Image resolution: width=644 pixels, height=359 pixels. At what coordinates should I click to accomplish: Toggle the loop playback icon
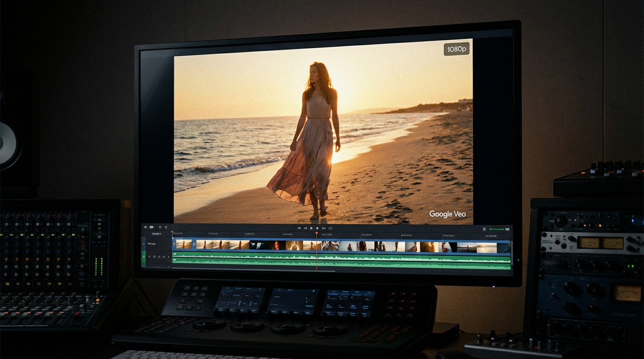click(330, 228)
